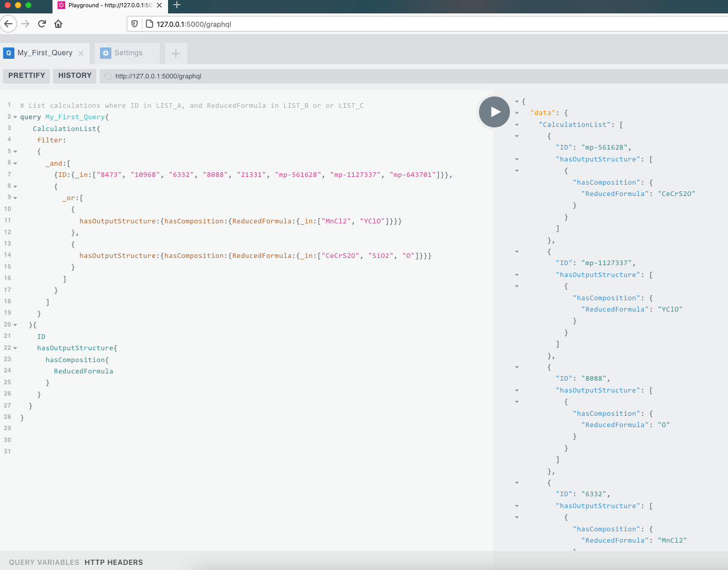This screenshot has height=570, width=728.
Task: Click the page info icon before the URL
Action: point(150,24)
